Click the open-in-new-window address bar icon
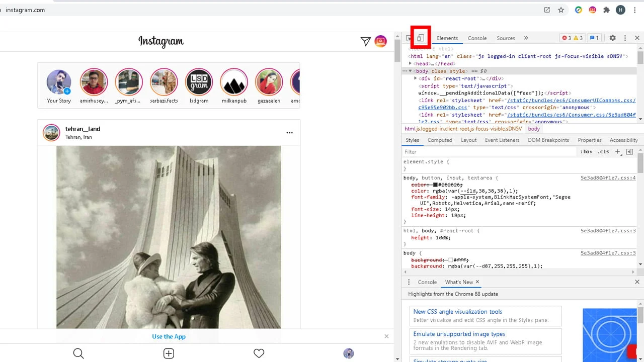Screen dimensions: 644x362 pyautogui.click(x=547, y=10)
